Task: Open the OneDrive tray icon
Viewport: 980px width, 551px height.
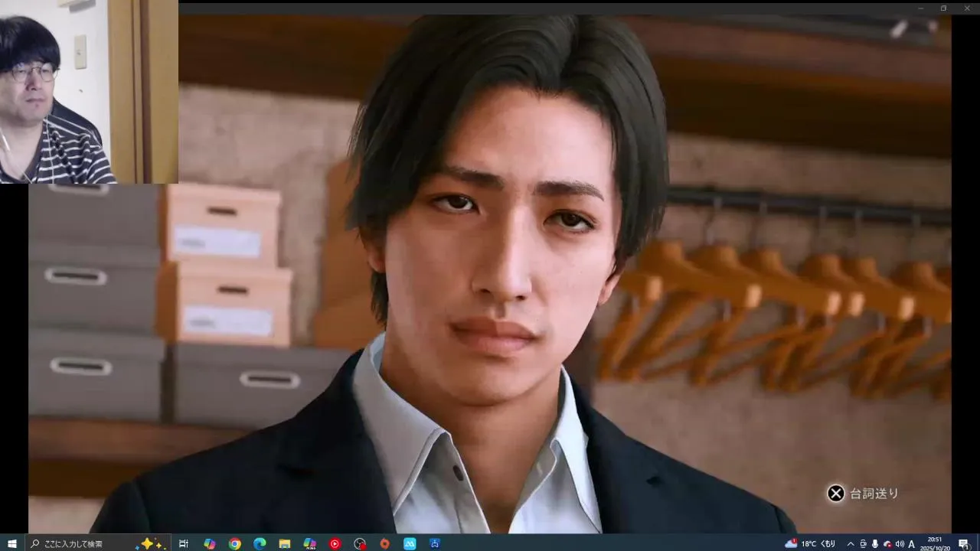Action: click(887, 543)
